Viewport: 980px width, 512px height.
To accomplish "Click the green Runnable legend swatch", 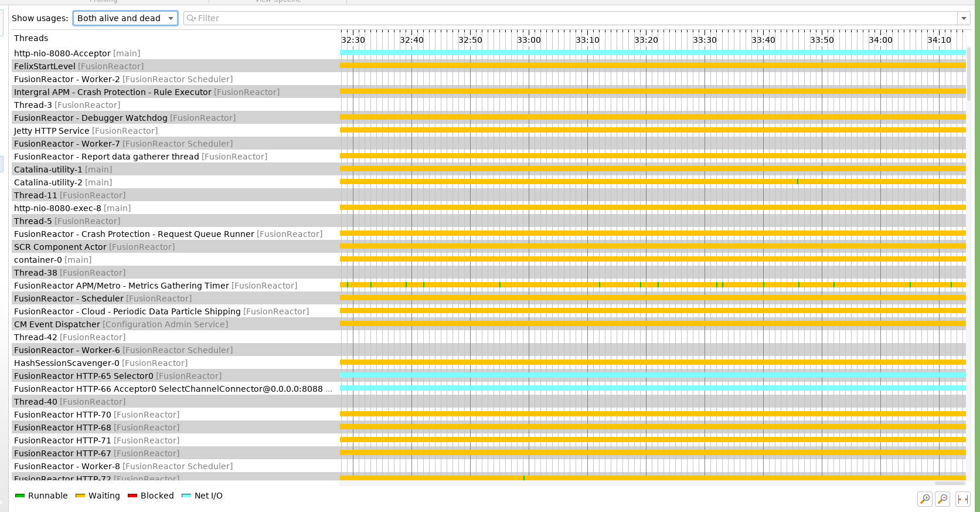I will click(20, 496).
